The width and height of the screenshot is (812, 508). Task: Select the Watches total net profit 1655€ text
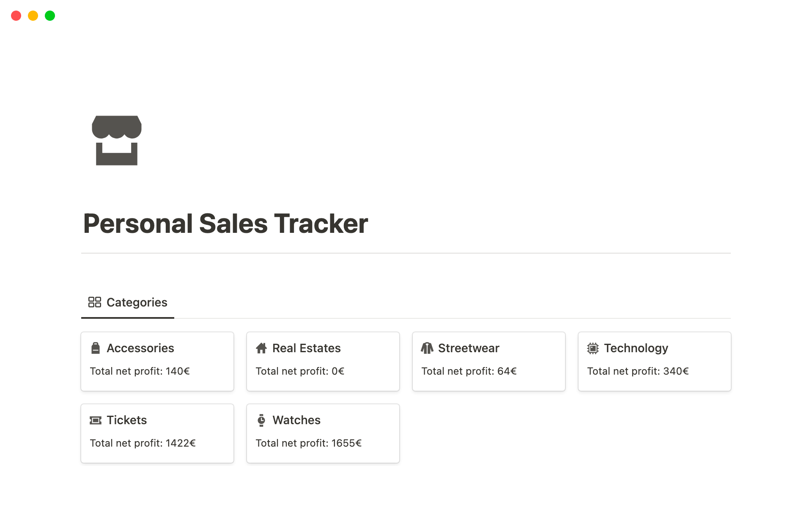(x=308, y=443)
